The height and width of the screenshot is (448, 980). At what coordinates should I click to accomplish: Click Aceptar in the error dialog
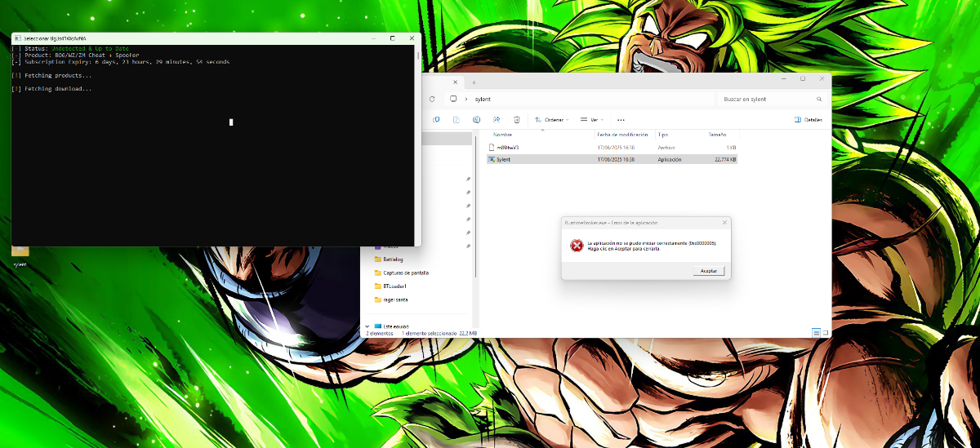point(708,270)
